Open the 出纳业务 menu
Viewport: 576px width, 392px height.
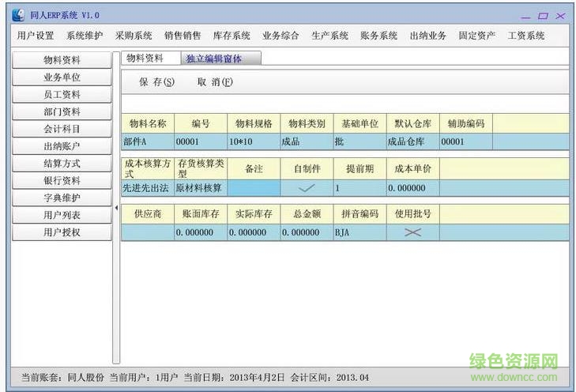click(x=428, y=36)
